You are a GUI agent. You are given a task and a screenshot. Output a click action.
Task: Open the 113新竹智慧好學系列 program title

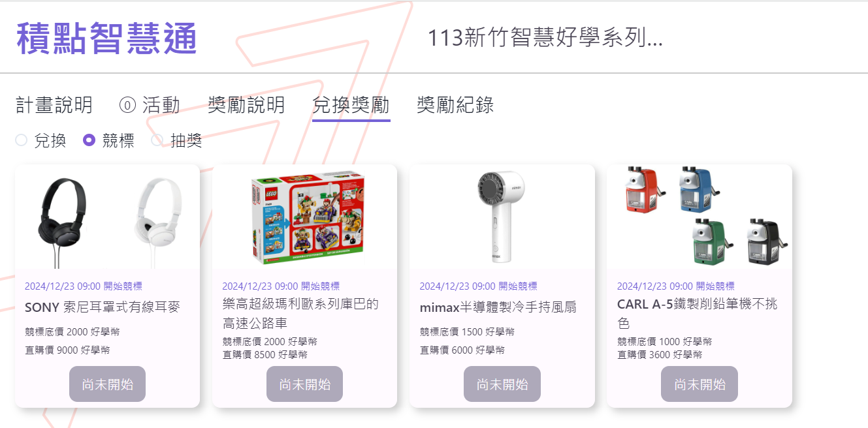tap(545, 38)
